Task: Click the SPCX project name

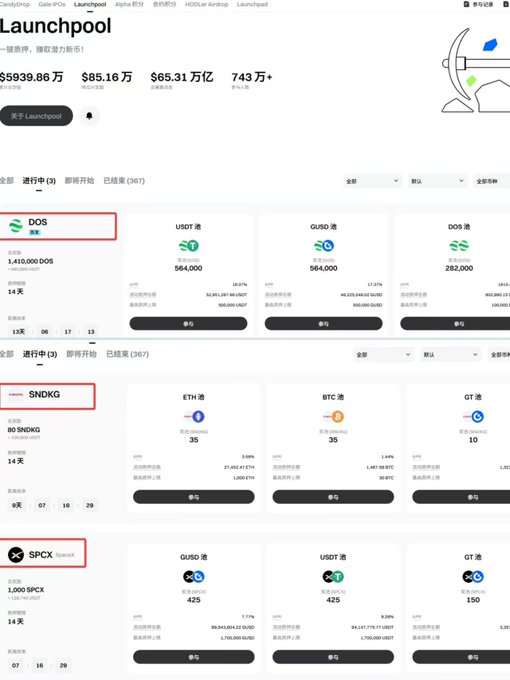Action: pyautogui.click(x=40, y=555)
